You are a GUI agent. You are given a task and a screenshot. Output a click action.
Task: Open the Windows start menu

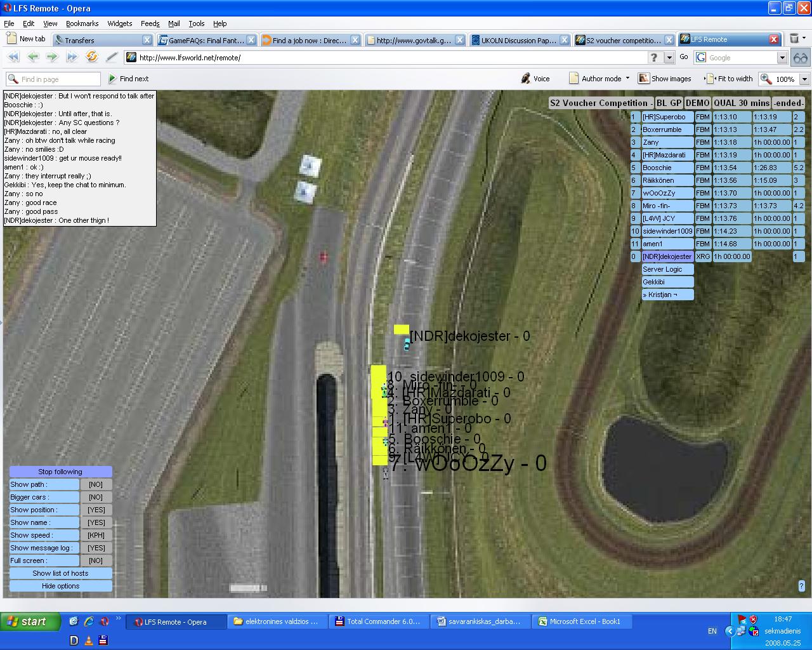pos(30,621)
